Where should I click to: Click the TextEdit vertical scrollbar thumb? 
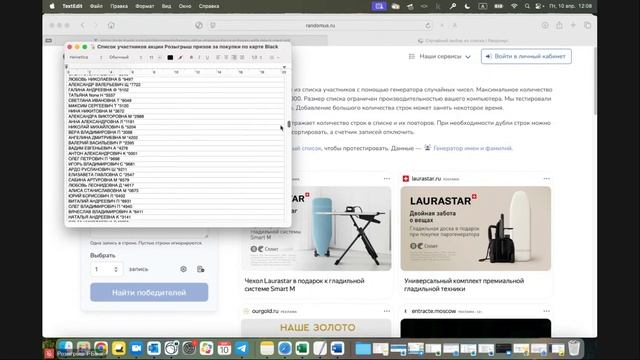coord(289,124)
